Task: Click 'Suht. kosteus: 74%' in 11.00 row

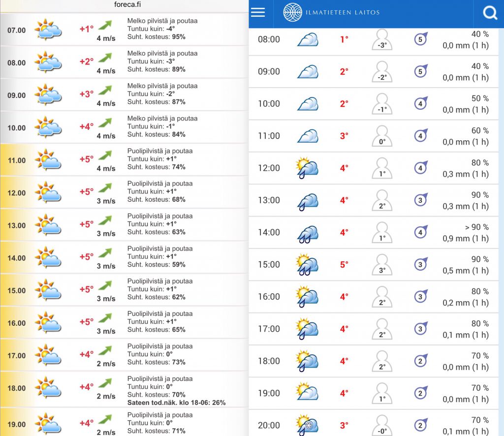Action: (x=156, y=167)
